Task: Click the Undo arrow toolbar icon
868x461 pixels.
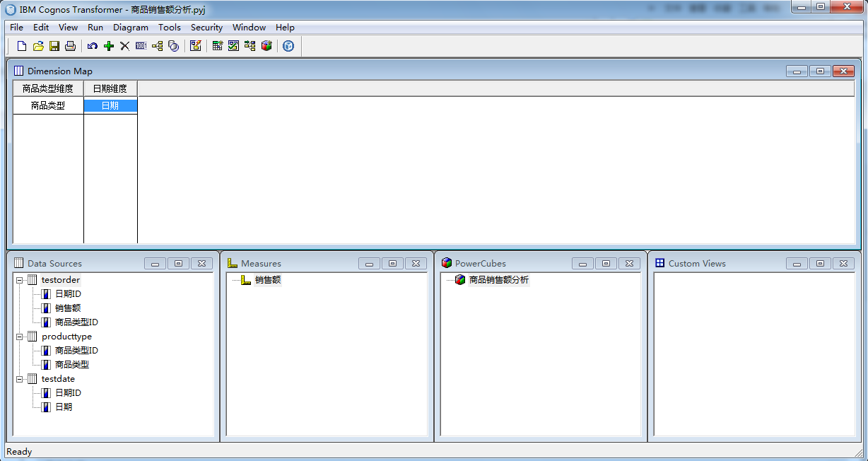Action: coord(93,46)
